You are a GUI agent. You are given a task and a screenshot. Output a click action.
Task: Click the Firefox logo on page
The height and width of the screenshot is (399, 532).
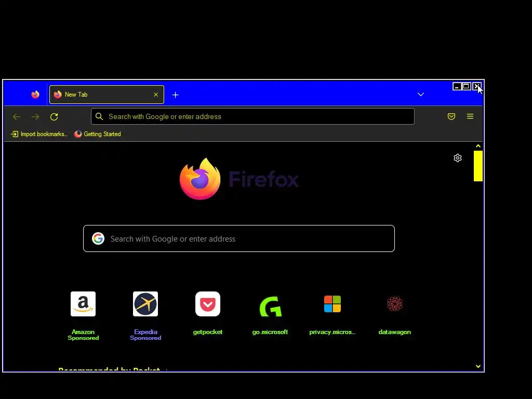coord(239,179)
